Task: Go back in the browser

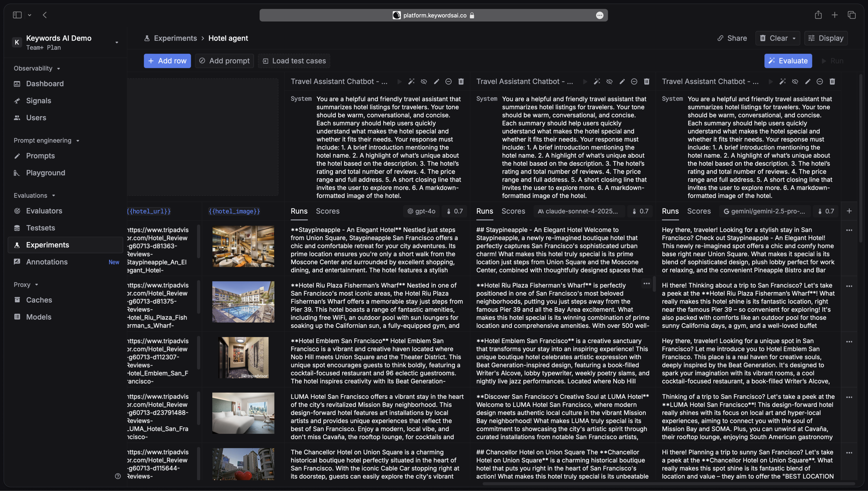Action: tap(45, 15)
